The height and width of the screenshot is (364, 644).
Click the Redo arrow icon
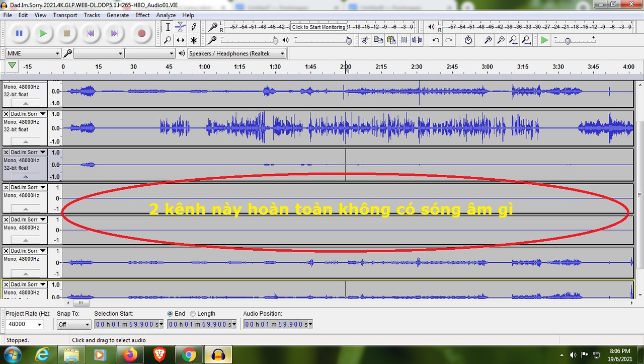pyautogui.click(x=448, y=40)
